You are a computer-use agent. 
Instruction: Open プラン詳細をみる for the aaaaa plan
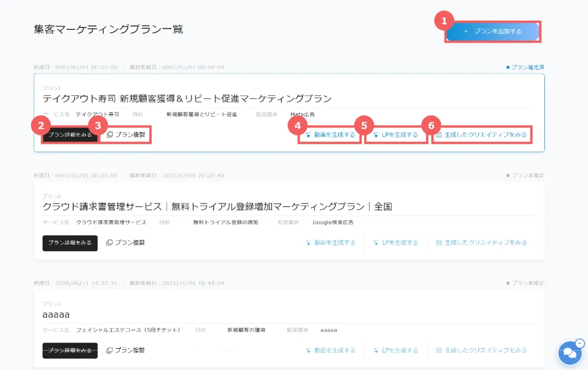[x=70, y=350]
